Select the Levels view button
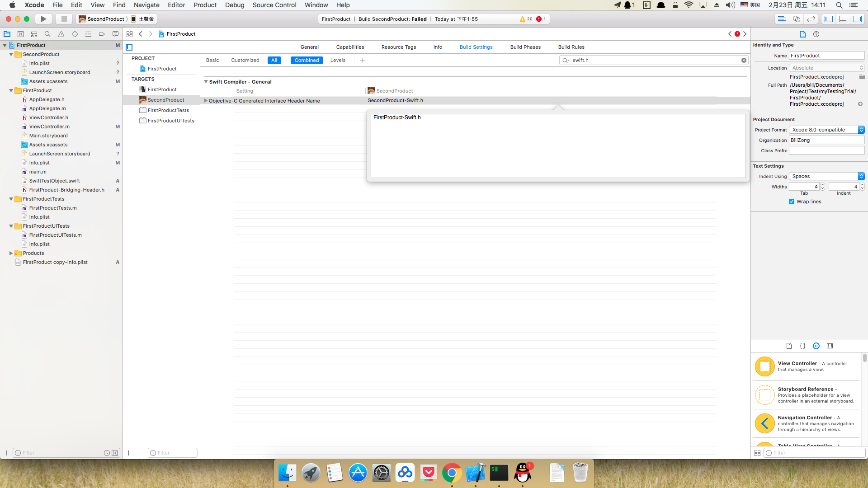Screen dimensions: 868x488 click(338, 60)
